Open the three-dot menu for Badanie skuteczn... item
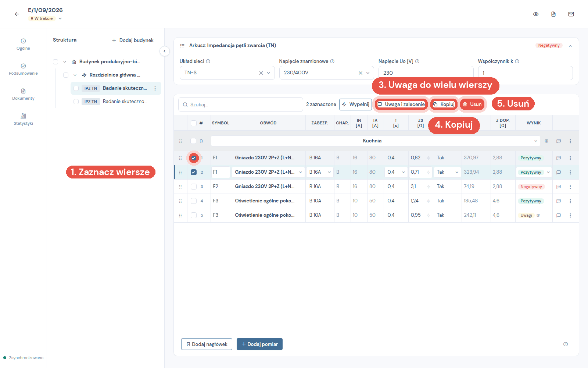 click(155, 88)
